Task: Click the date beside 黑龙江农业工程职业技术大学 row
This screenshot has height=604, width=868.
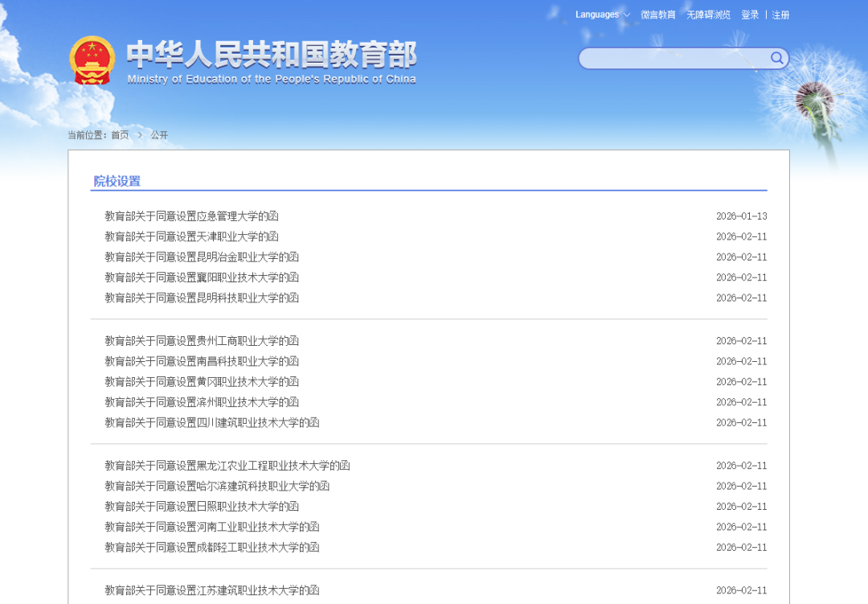Action: coord(741,466)
